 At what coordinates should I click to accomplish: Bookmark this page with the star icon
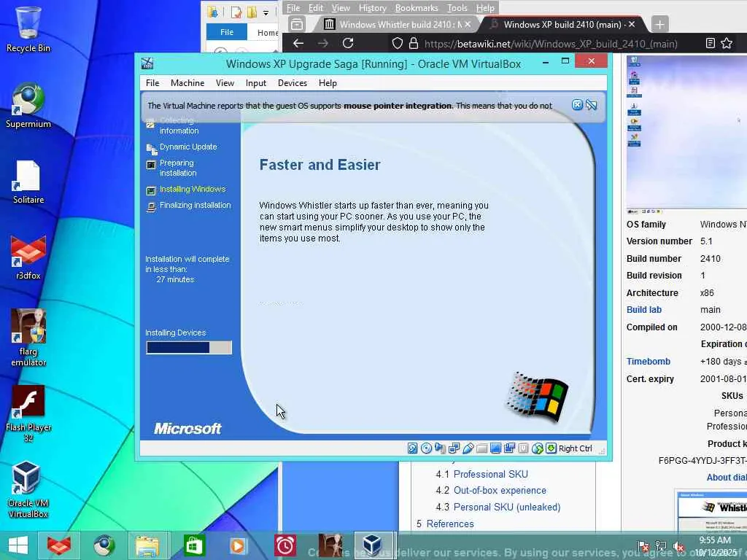point(727,43)
